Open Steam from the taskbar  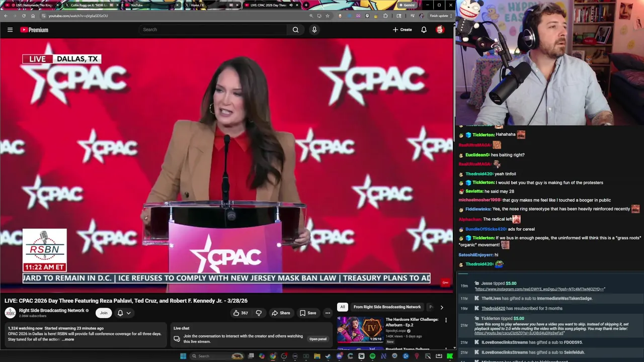tap(328, 356)
